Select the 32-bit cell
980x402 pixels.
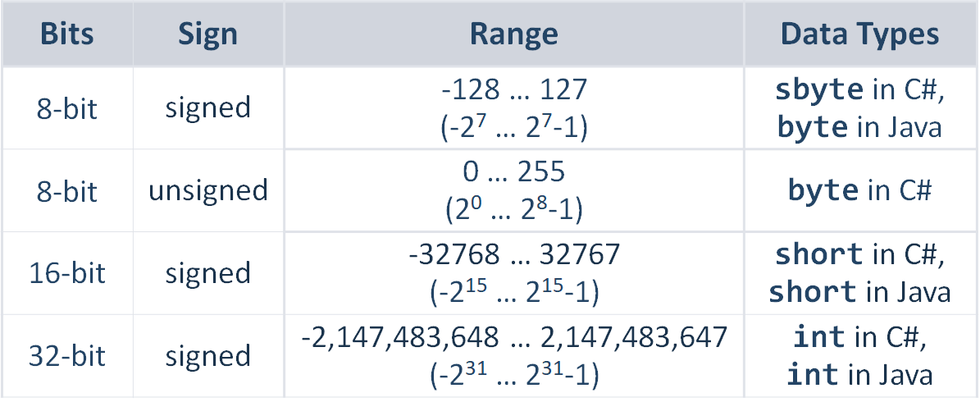point(67,356)
